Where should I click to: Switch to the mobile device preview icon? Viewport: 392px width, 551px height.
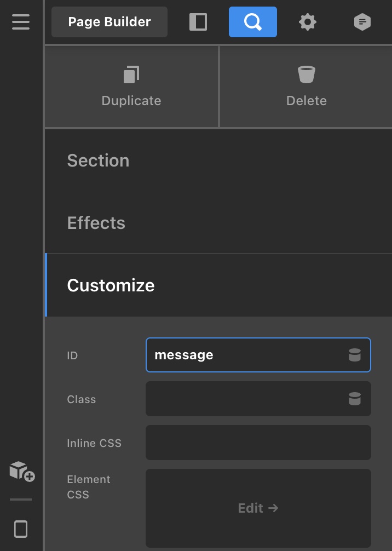click(x=21, y=529)
